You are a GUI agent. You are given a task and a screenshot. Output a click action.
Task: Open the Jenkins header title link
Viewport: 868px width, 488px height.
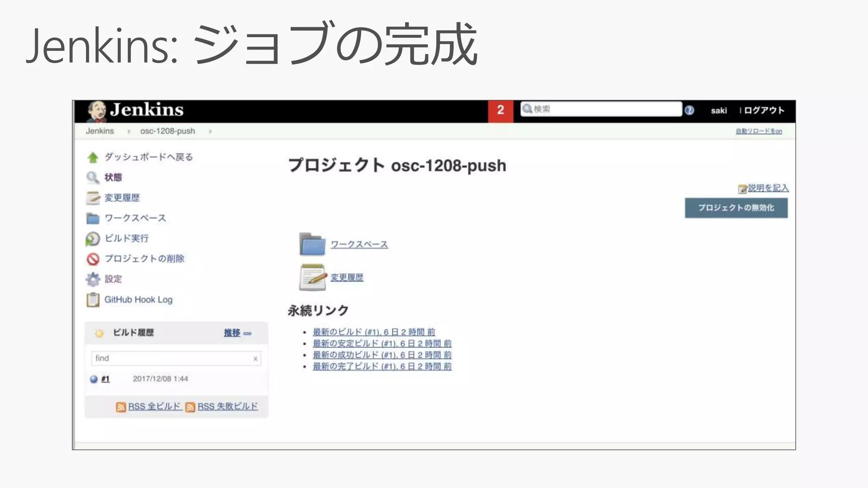[x=147, y=110]
